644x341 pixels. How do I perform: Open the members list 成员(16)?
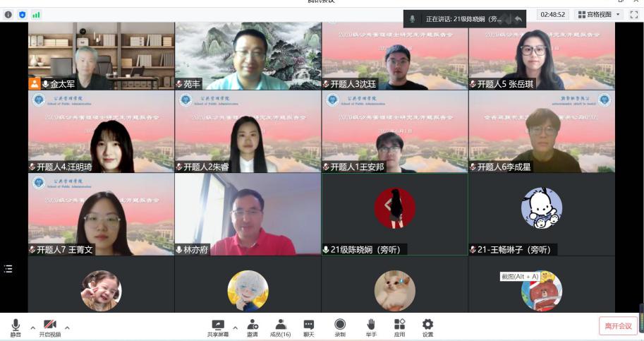coord(280,327)
